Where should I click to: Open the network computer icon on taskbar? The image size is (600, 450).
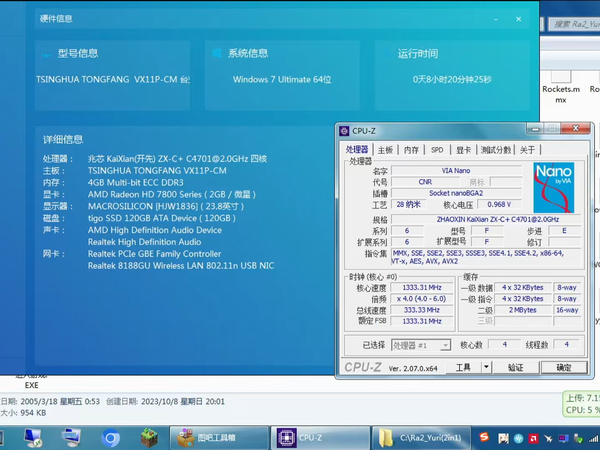[x=33, y=438]
